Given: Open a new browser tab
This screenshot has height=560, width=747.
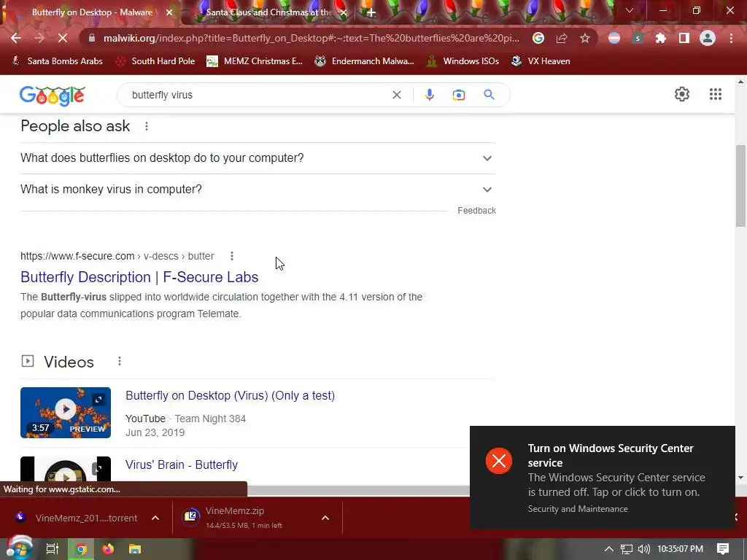Looking at the screenshot, I should (371, 12).
